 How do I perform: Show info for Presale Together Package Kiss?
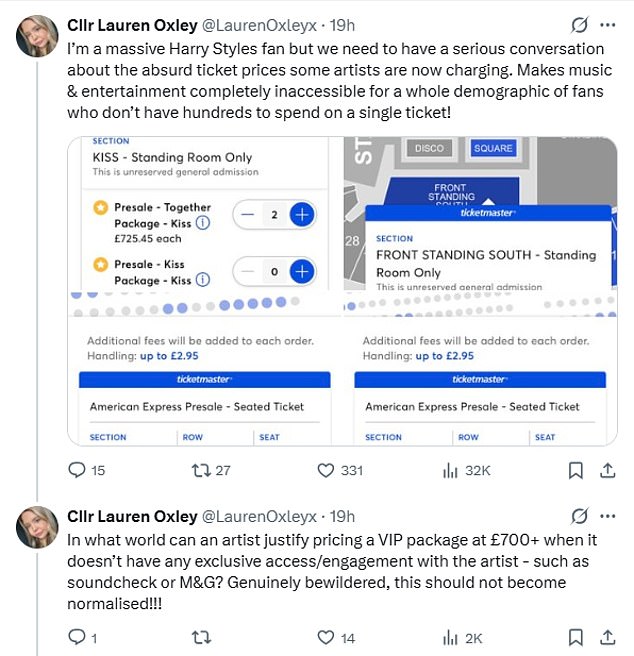coord(203,224)
